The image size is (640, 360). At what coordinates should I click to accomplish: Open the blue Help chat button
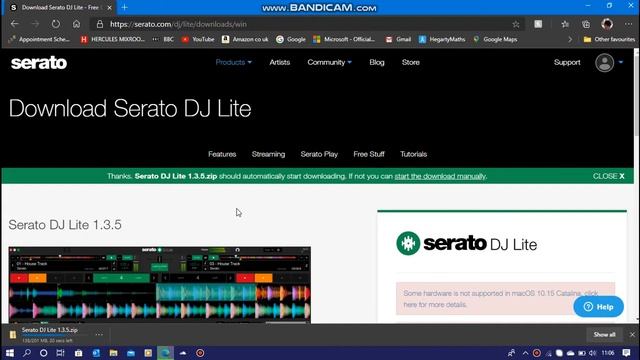coord(598,307)
